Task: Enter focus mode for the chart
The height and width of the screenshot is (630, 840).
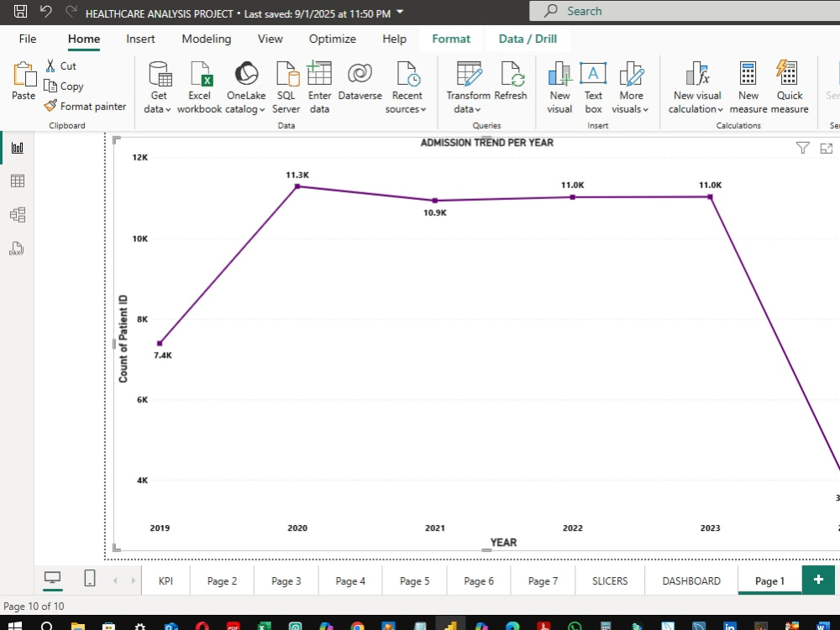Action: [827, 149]
